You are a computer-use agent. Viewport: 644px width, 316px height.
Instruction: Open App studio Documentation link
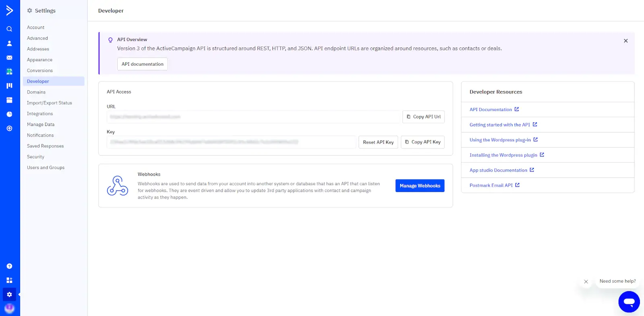(502, 170)
